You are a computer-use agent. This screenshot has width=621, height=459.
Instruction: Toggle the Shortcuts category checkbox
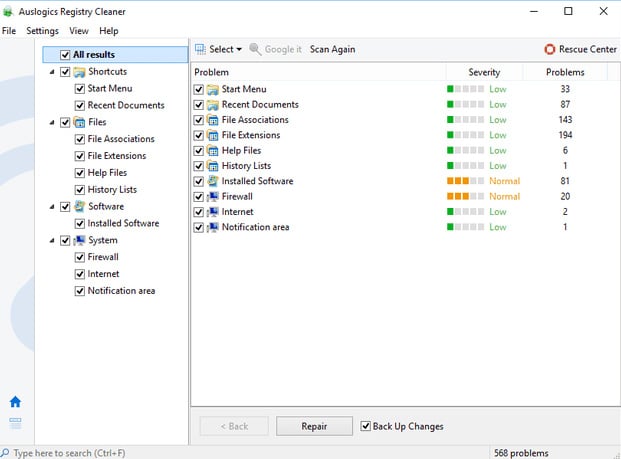(x=65, y=72)
